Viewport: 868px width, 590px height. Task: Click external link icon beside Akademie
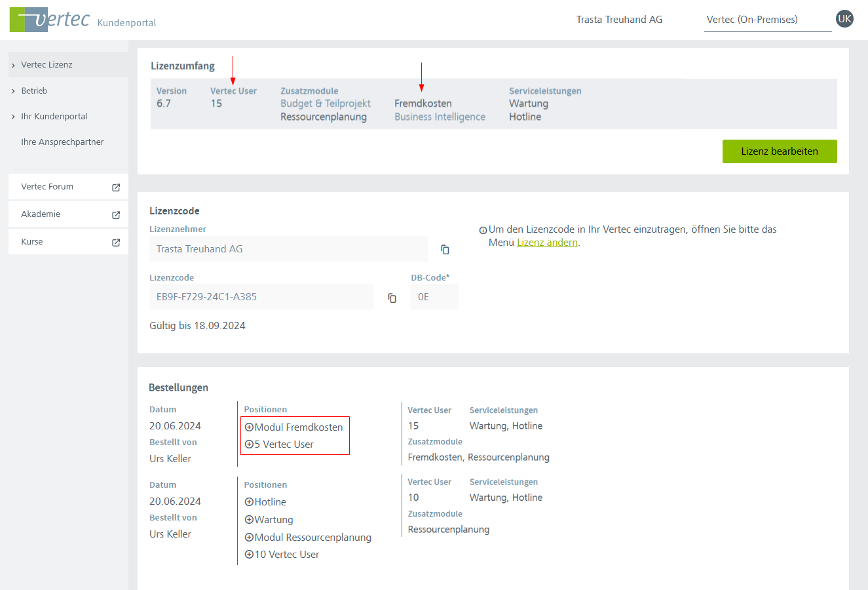click(116, 215)
